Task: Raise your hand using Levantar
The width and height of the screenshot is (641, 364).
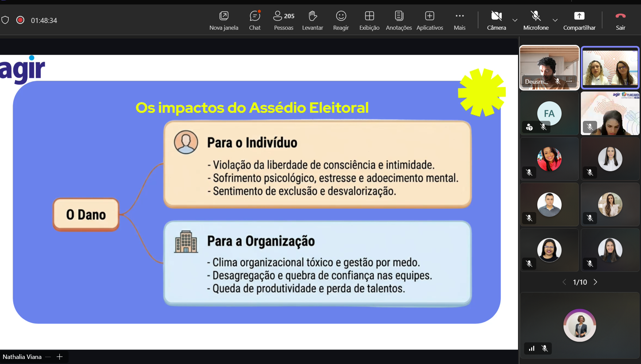Action: click(312, 20)
